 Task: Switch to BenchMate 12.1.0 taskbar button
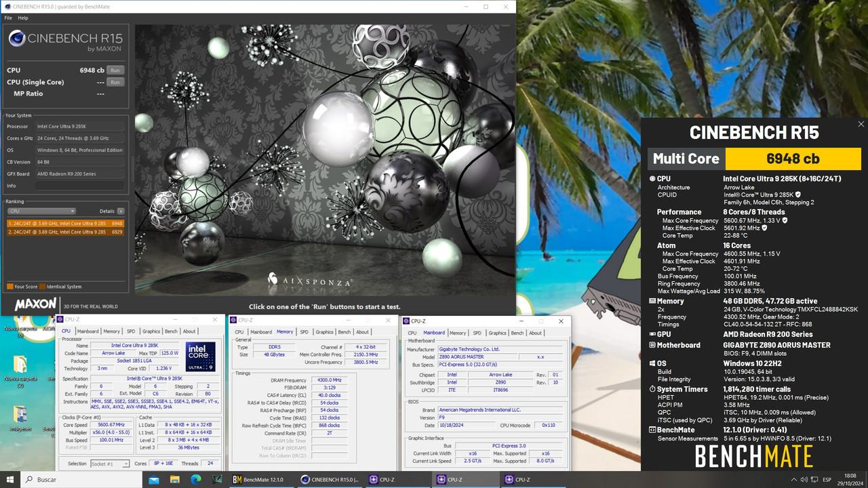tap(261, 479)
